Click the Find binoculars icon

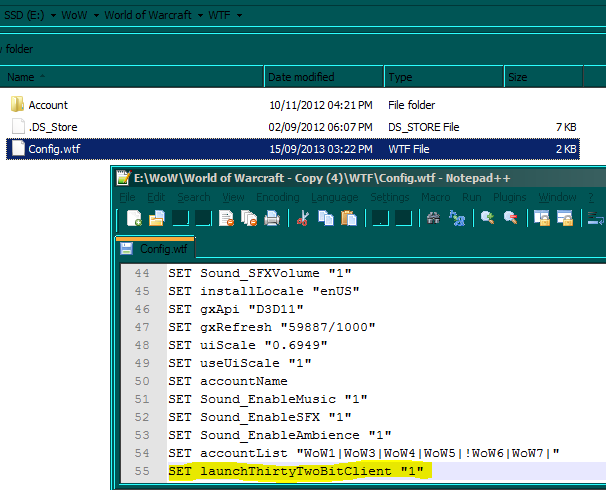434,218
